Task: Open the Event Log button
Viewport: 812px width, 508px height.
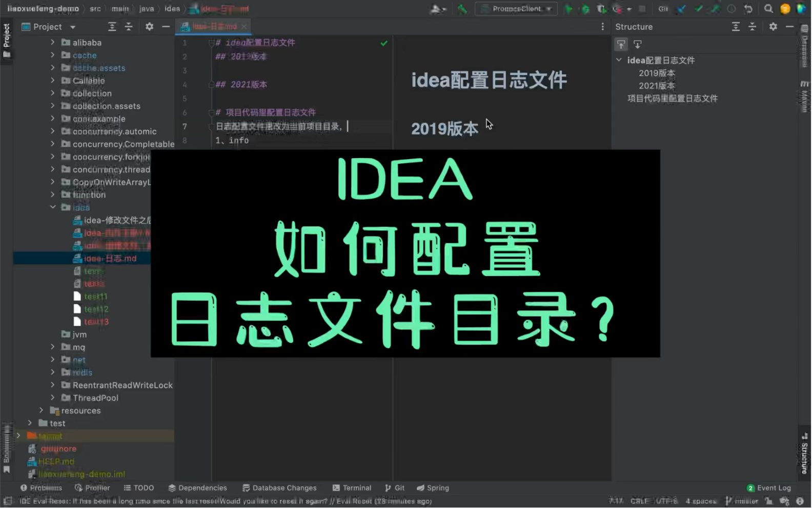Action: coord(769,488)
